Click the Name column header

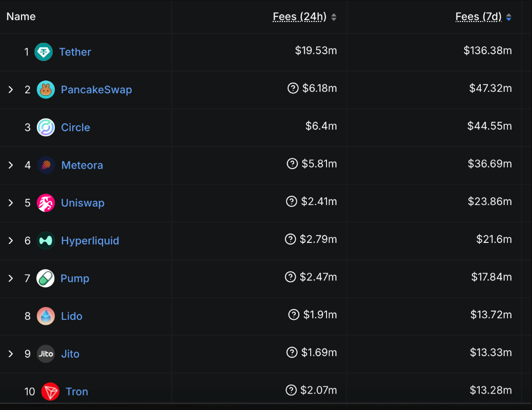pyautogui.click(x=21, y=16)
